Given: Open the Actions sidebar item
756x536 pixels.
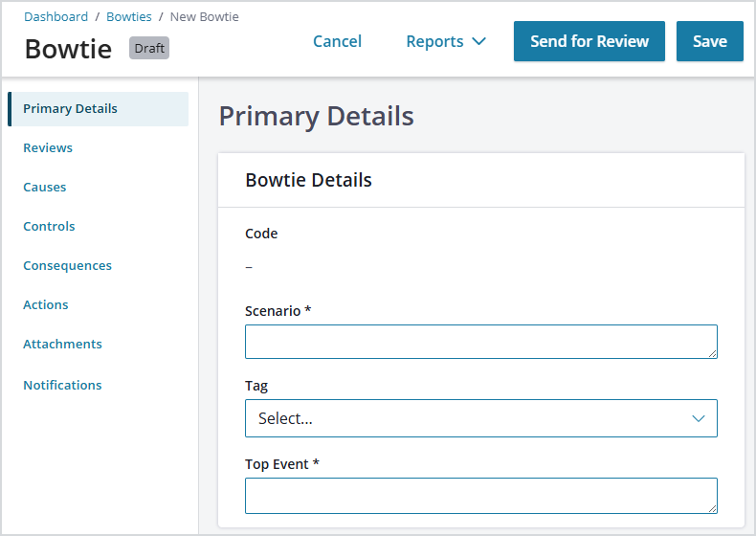Looking at the screenshot, I should (x=45, y=305).
